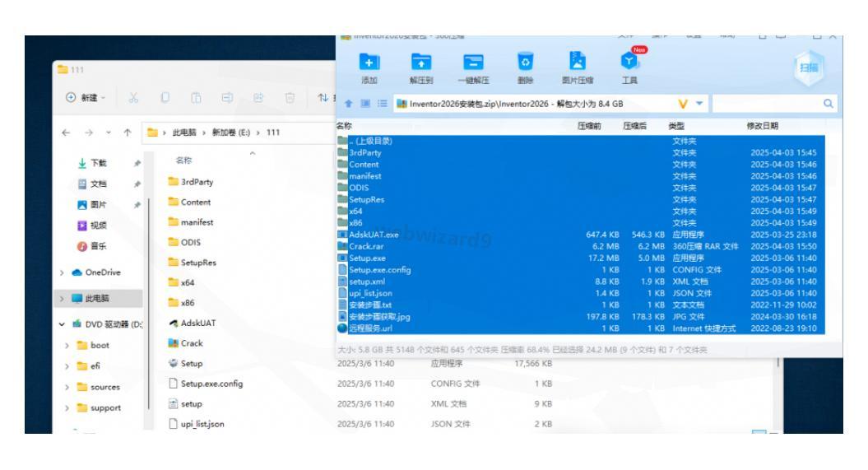Go back in Explorer navigation
Image resolution: width=868 pixels, height=470 pixels.
[x=67, y=133]
